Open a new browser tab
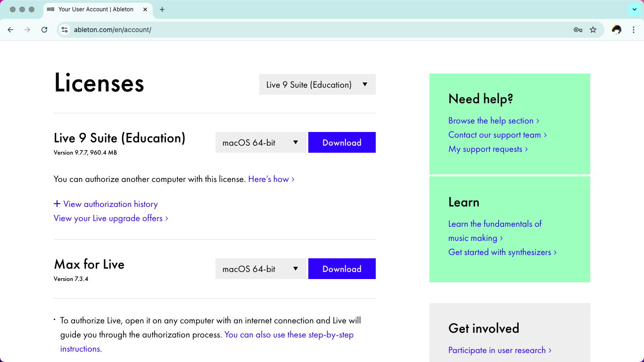 [162, 9]
